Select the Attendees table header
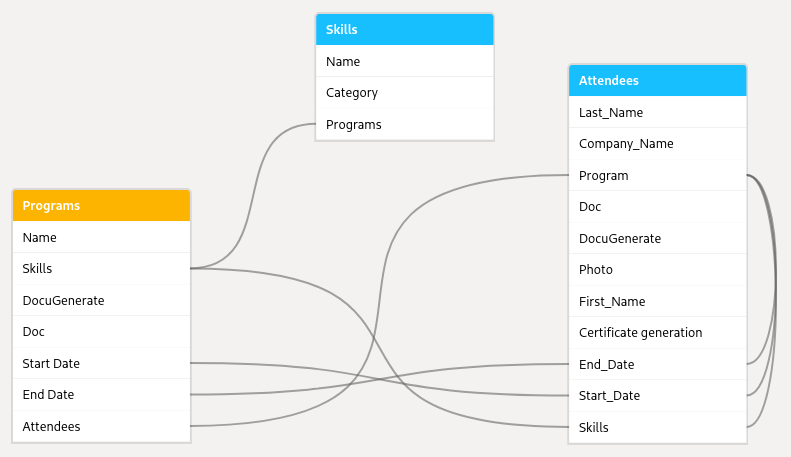The image size is (791, 457). click(x=658, y=81)
